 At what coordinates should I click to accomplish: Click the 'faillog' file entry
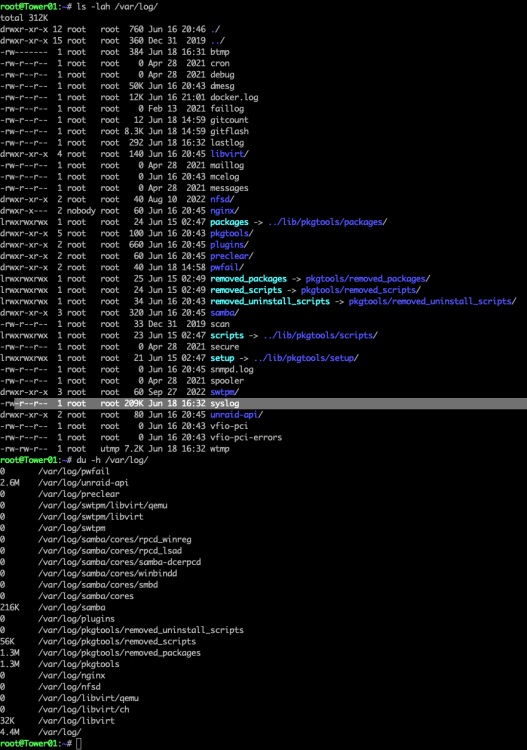(x=227, y=109)
